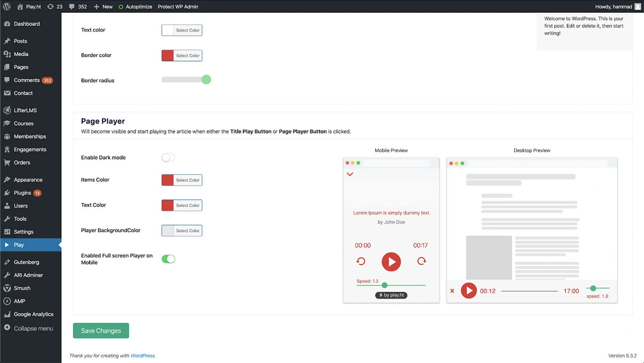The image size is (644, 363).
Task: Click the Text Color red swatch
Action: pyautogui.click(x=168, y=205)
